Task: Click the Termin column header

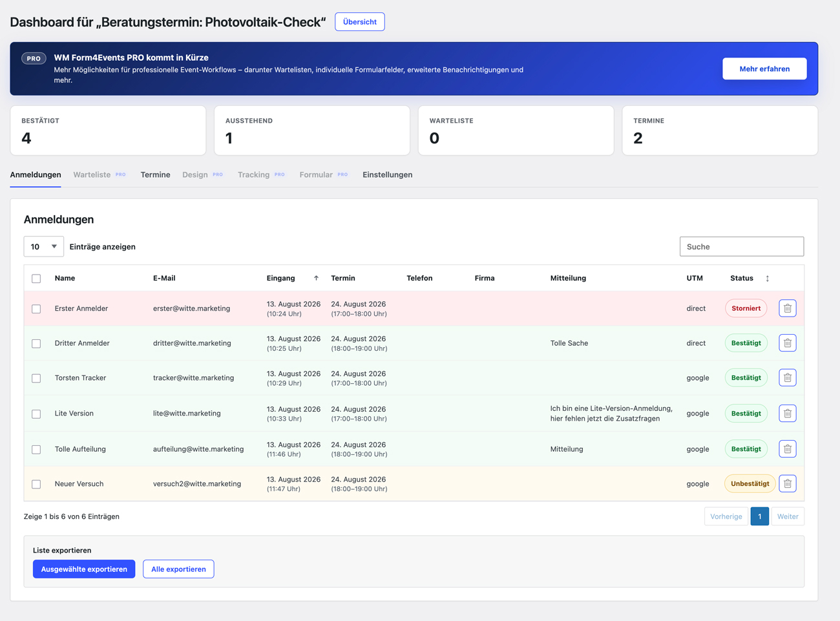Action: pos(343,278)
